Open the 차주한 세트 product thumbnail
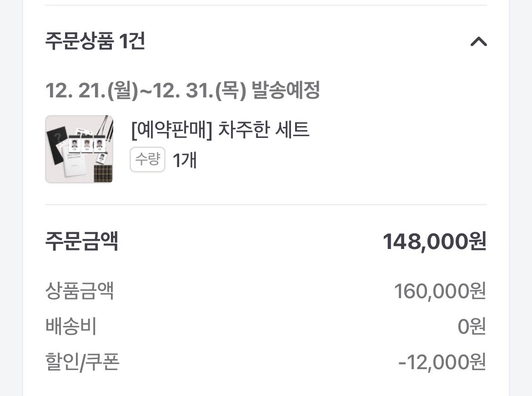This screenshot has height=396, width=532. point(79,149)
